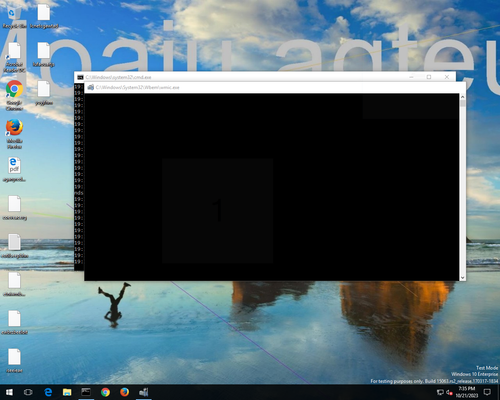Open the Acrobat Reader DC desktop shortcut

coord(14,57)
